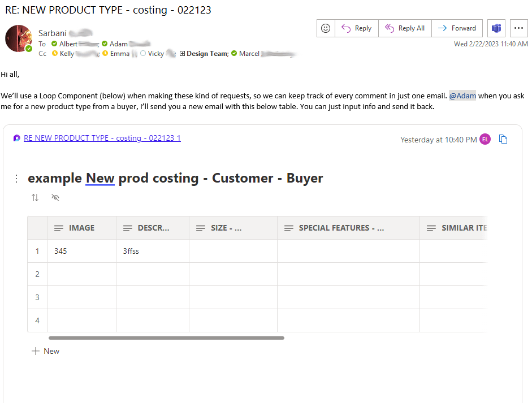Click Reply All button
Screen dimensions: 532x403
point(405,28)
